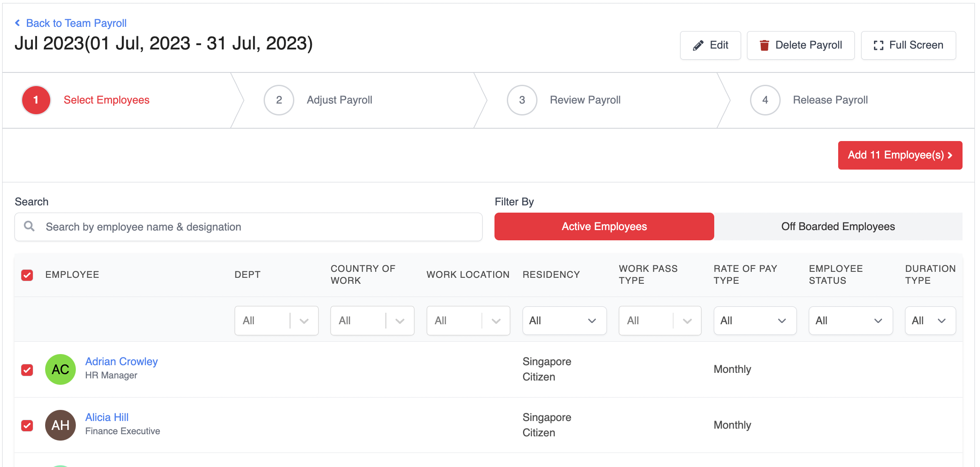The image size is (980, 467).
Task: Click the red trash Delete Payroll icon
Action: (764, 45)
